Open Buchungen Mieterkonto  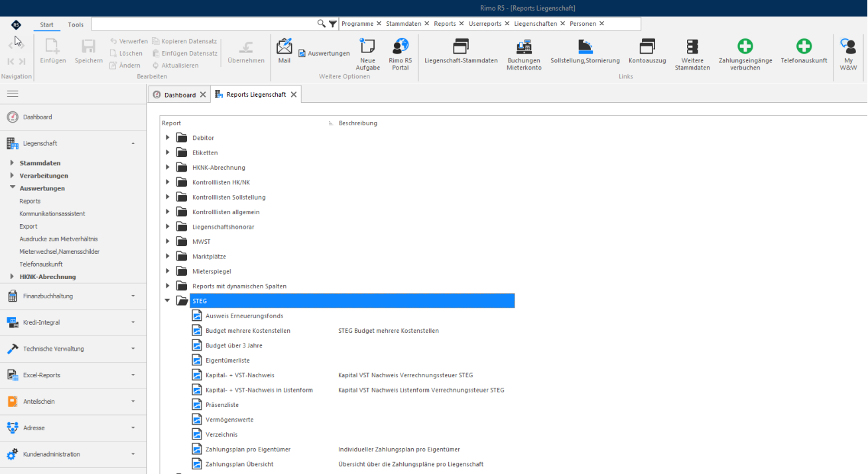coord(524,54)
